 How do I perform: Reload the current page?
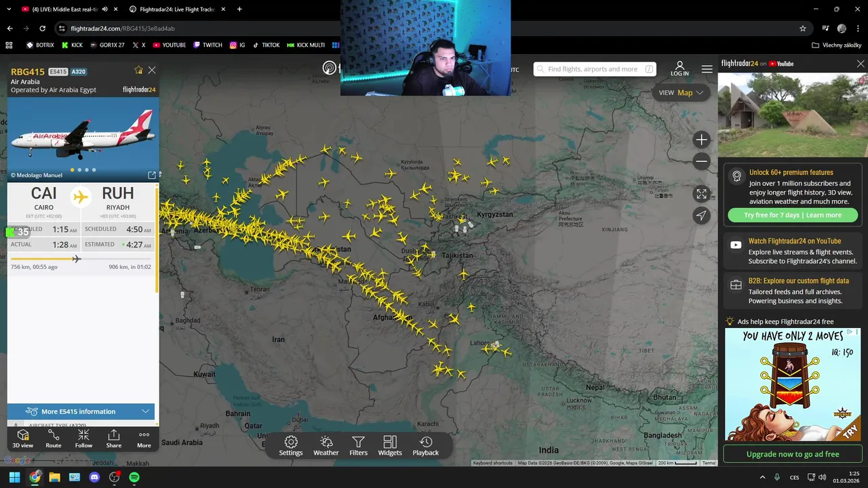(42, 28)
